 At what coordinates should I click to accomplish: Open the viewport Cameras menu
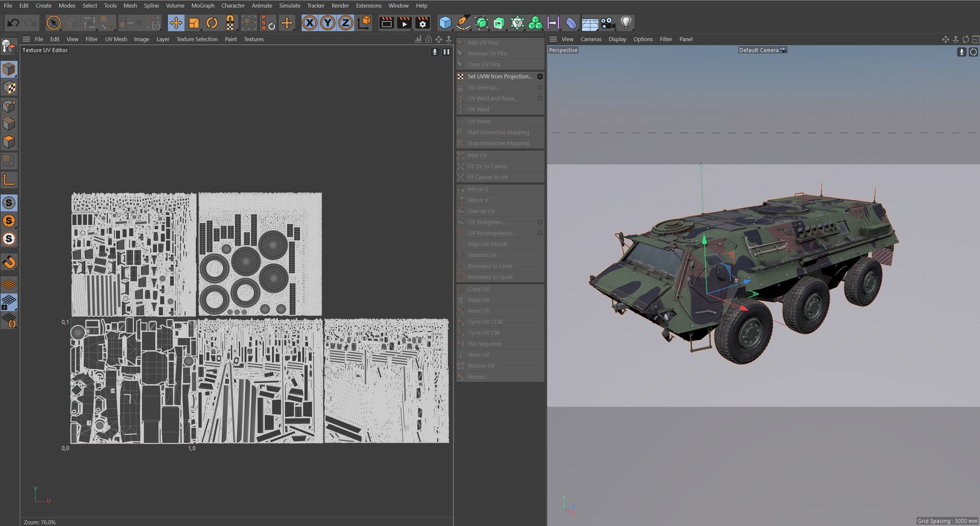click(x=591, y=39)
